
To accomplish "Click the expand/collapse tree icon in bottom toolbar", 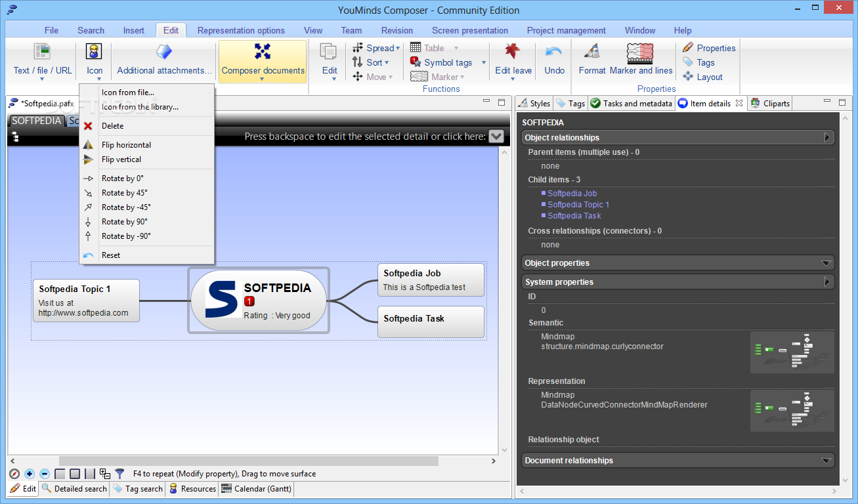I will (x=105, y=474).
